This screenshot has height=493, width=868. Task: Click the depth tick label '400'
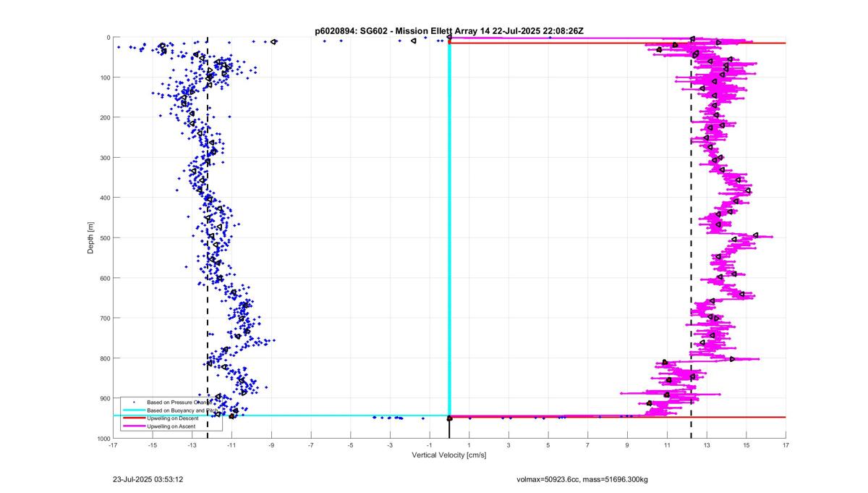tap(104, 198)
